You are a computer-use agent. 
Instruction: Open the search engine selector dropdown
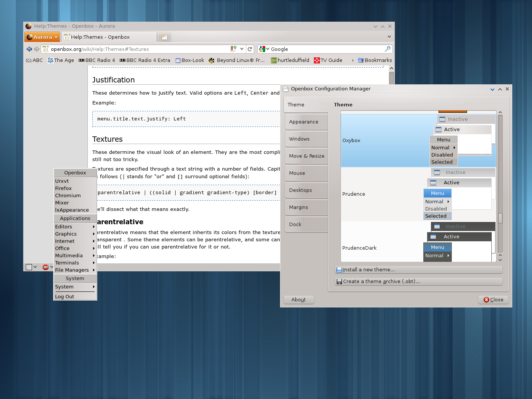[268, 49]
